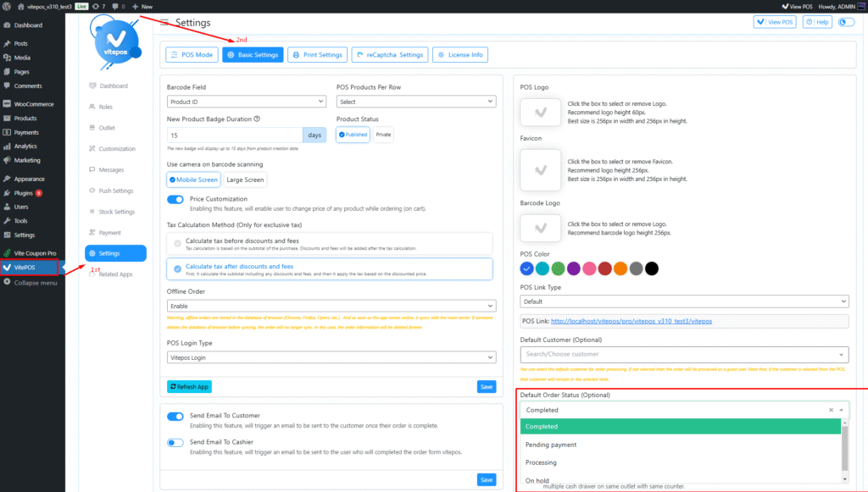Image resolution: width=868 pixels, height=492 pixels.
Task: Choose Mobile Screen for barcode scanning
Action: click(194, 180)
